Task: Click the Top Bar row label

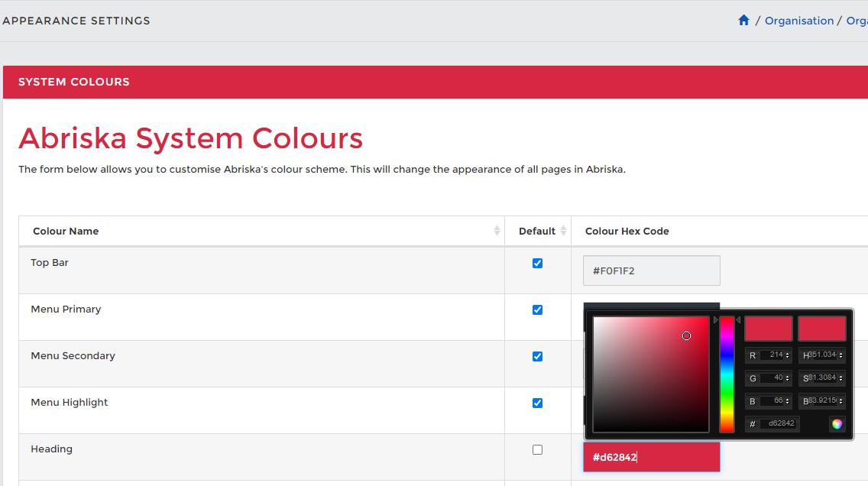Action: pos(49,263)
